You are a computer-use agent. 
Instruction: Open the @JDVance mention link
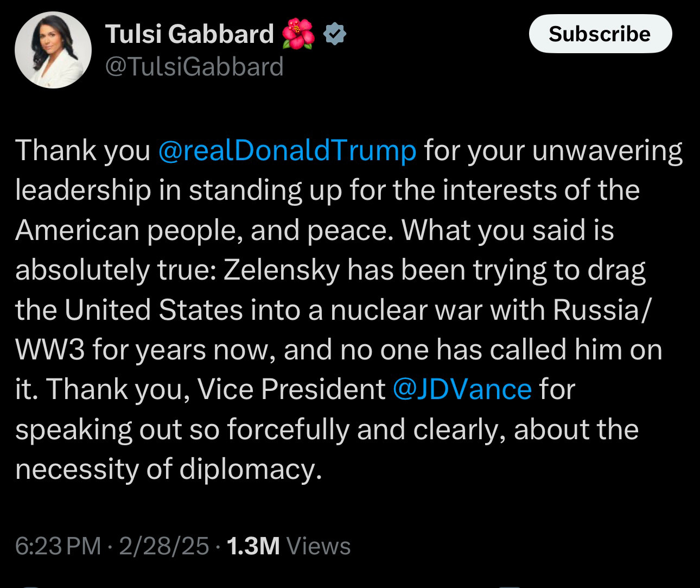[x=462, y=389]
